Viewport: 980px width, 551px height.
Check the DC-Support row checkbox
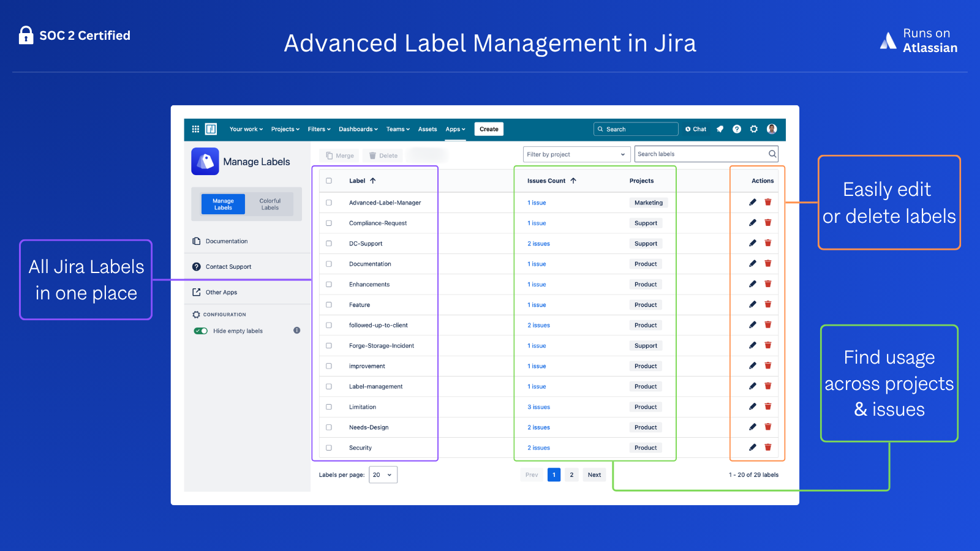(x=329, y=244)
